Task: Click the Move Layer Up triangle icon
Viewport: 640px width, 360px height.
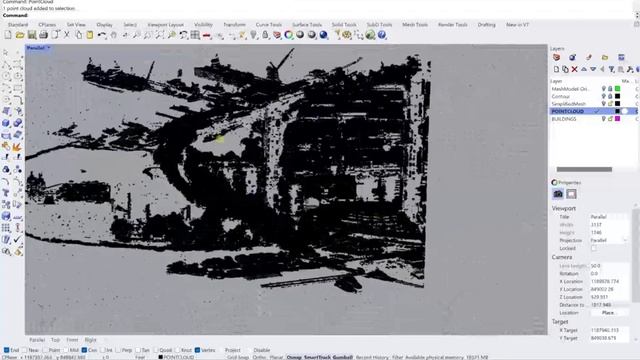Action: point(584,70)
